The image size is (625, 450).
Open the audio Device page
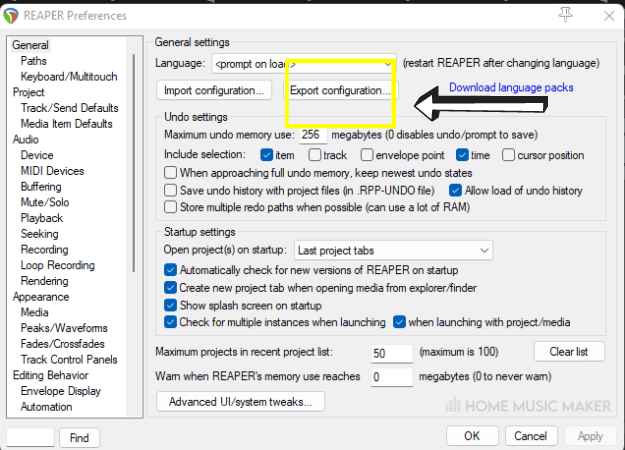(x=37, y=155)
